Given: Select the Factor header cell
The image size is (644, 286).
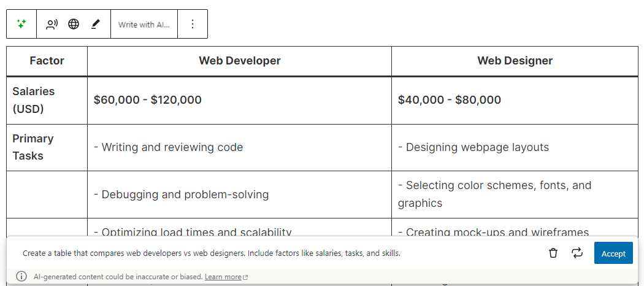Looking at the screenshot, I should point(47,61).
